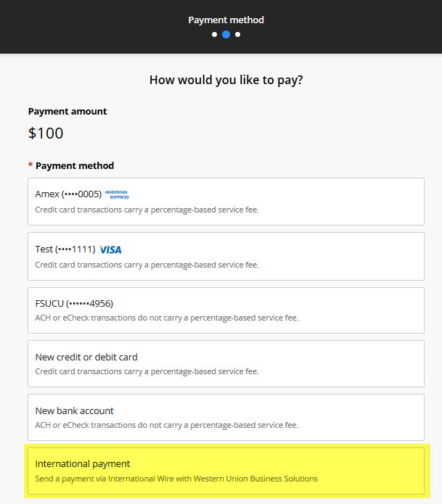442x504 pixels.
Task: Choose FSUCU account ending 4956
Action: coord(226,310)
